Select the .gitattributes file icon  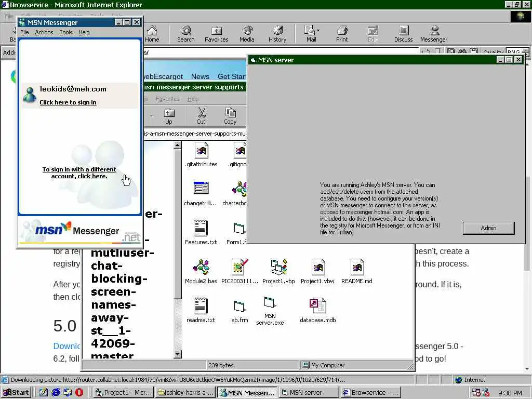click(201, 151)
